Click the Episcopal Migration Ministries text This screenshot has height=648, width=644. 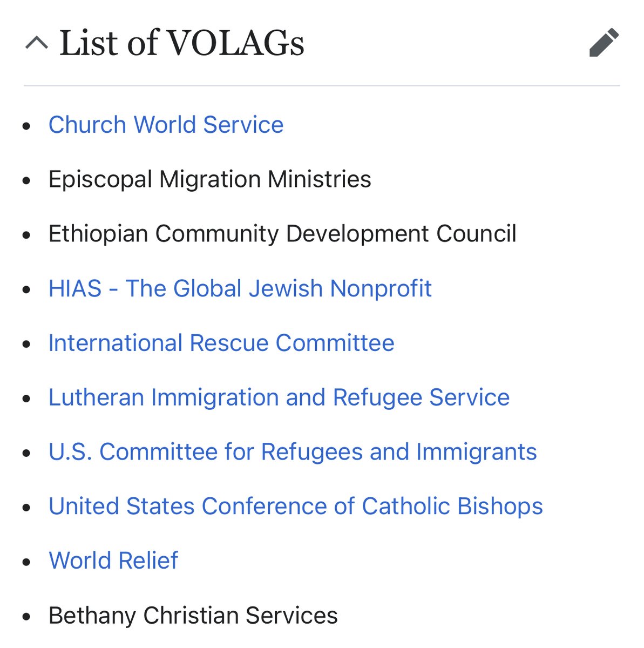209,179
